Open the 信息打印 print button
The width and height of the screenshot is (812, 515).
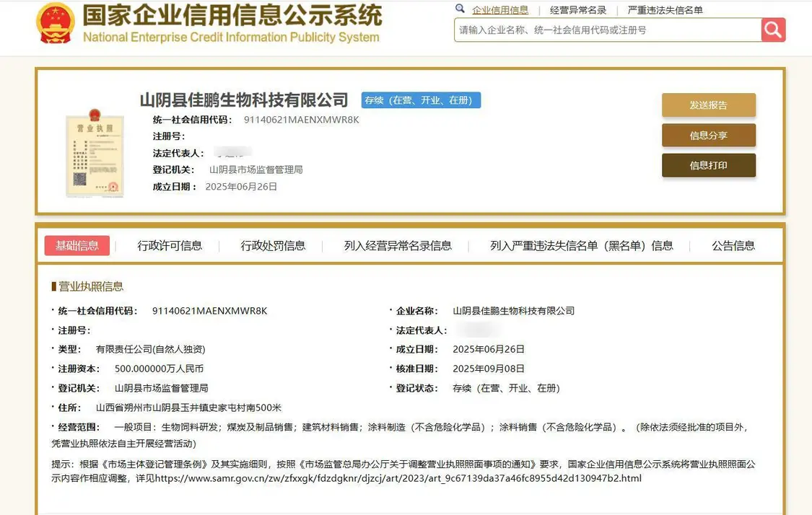point(708,165)
